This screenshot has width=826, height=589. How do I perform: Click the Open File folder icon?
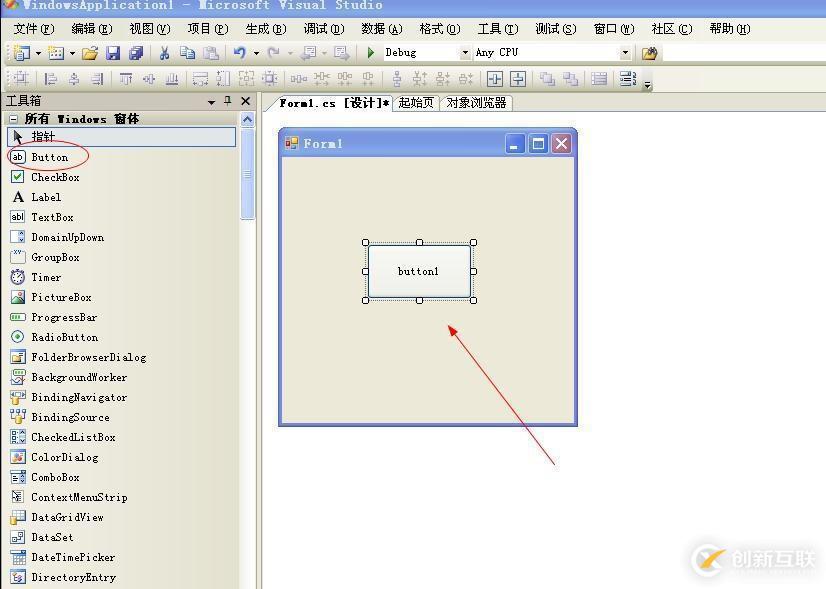[x=90, y=53]
